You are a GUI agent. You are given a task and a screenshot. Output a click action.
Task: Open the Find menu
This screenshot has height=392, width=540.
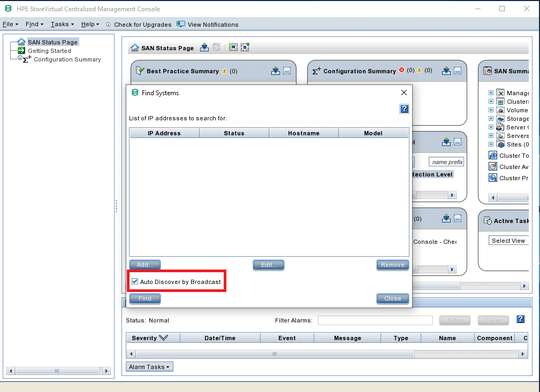34,24
